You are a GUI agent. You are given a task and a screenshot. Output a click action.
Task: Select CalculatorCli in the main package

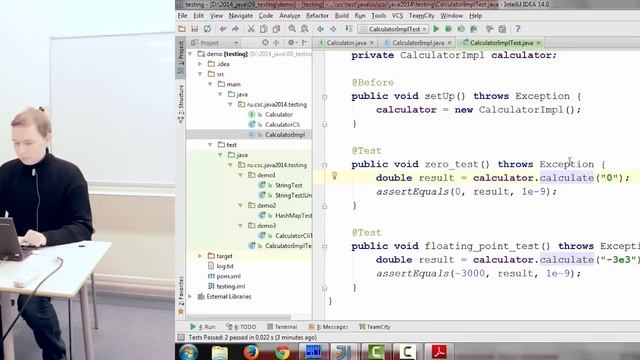pos(282,124)
